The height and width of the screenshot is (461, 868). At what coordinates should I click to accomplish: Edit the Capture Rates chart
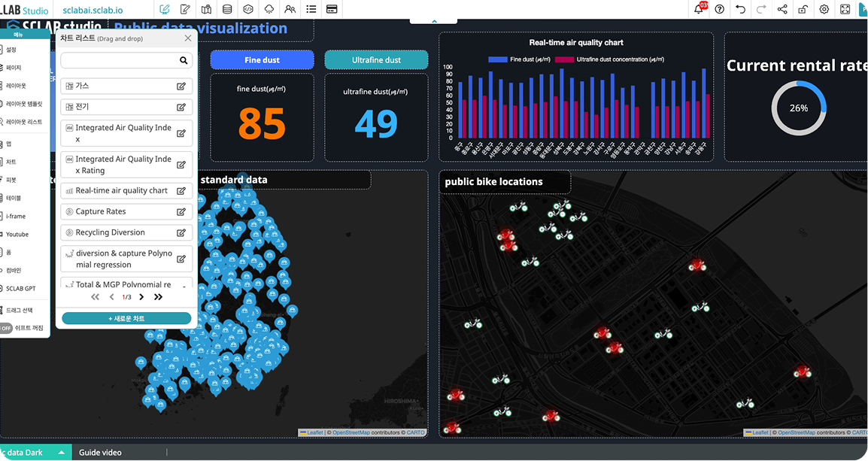(181, 212)
